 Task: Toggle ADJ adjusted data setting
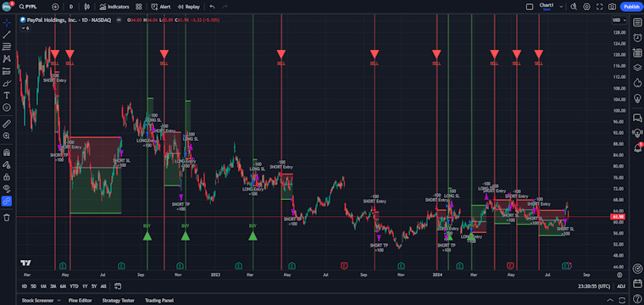coord(621,286)
